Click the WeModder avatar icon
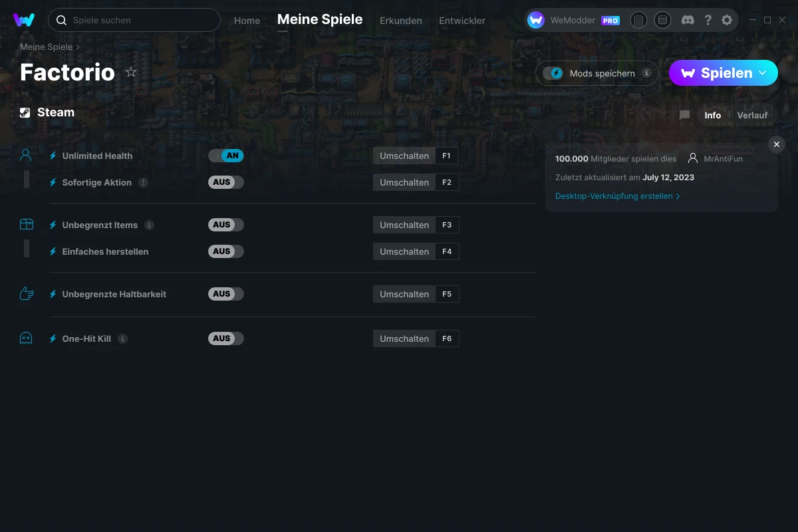 (x=536, y=20)
